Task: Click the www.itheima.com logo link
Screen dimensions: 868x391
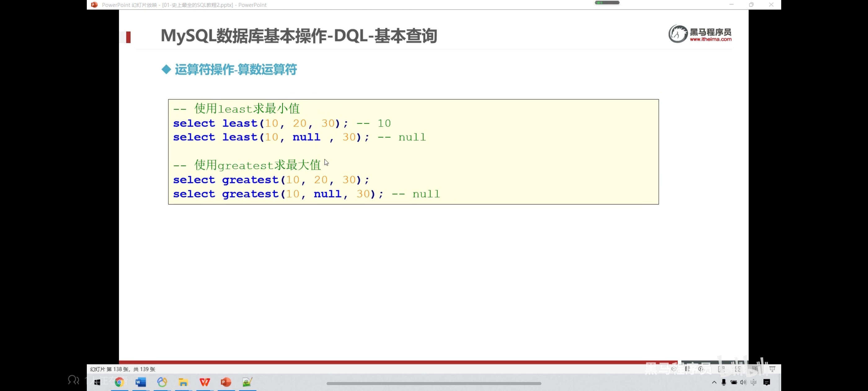Action: point(710,39)
